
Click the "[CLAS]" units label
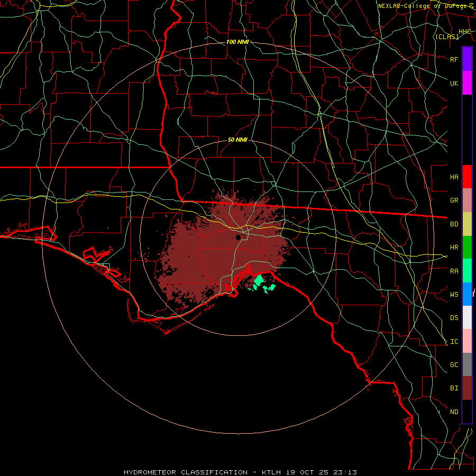447,36
